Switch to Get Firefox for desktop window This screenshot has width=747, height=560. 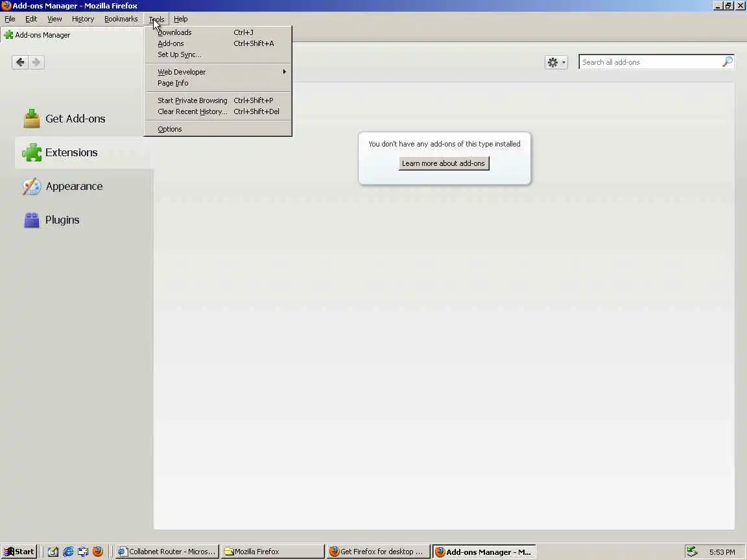pos(378,552)
